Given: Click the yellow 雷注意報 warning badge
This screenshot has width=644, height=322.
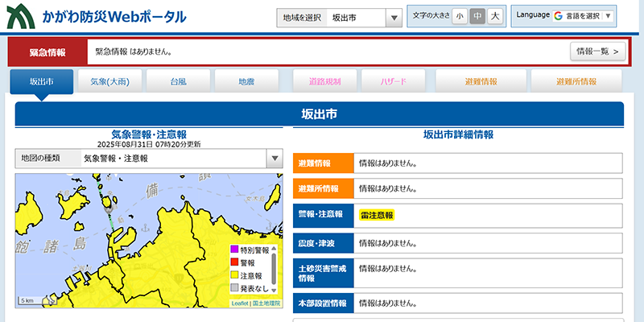Looking at the screenshot, I should click(x=377, y=215).
